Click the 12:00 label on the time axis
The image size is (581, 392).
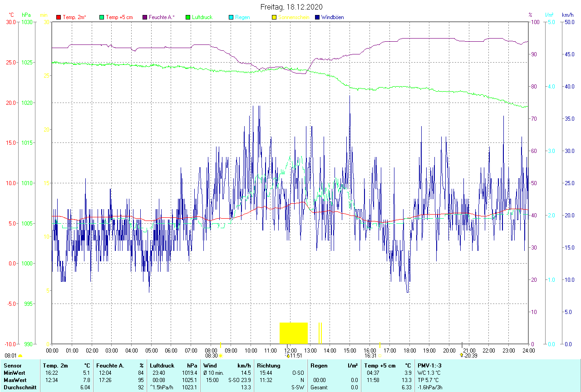click(290, 350)
